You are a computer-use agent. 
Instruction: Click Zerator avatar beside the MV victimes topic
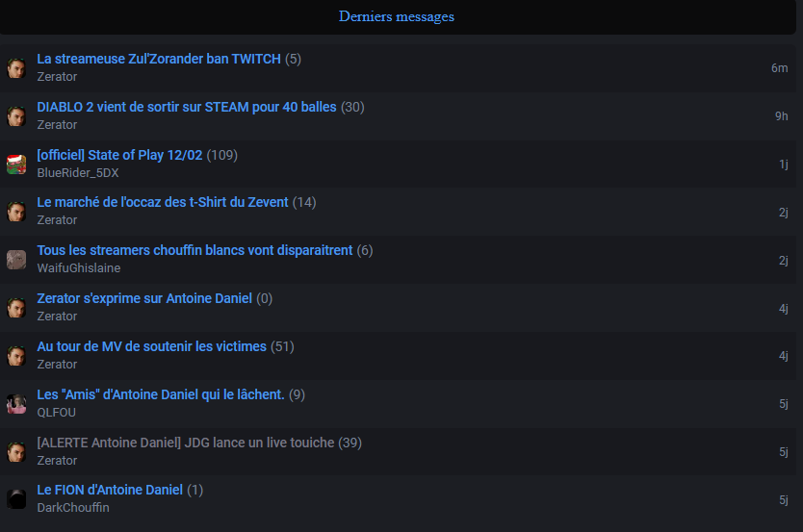tap(16, 356)
